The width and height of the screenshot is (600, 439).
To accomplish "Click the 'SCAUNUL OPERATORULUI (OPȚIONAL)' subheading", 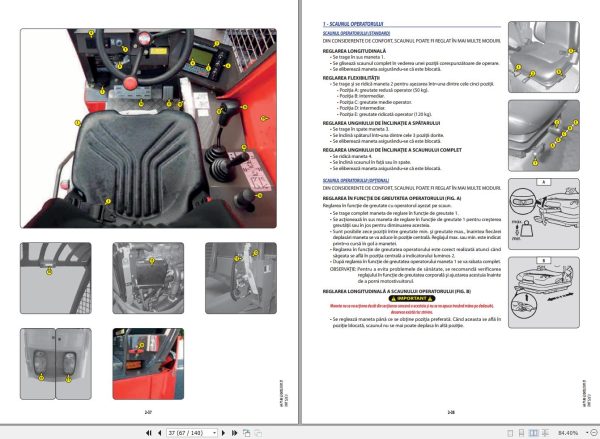I will click(356, 180).
